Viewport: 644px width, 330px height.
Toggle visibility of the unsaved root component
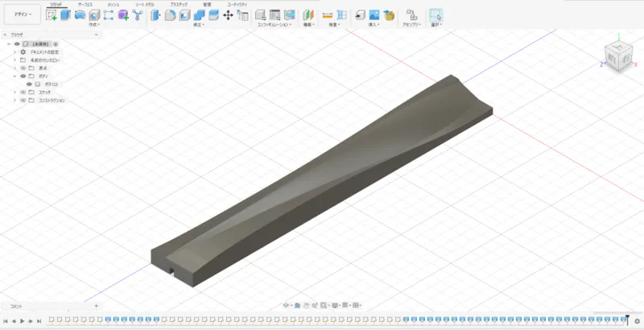[17, 44]
